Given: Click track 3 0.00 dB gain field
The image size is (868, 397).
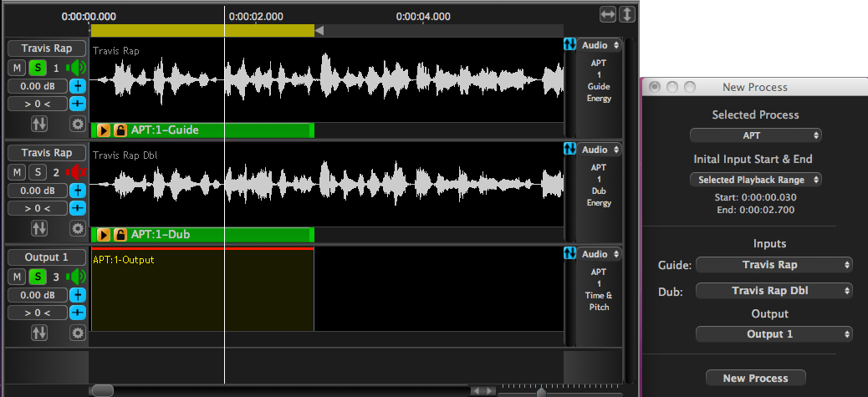Looking at the screenshot, I should point(38,295).
